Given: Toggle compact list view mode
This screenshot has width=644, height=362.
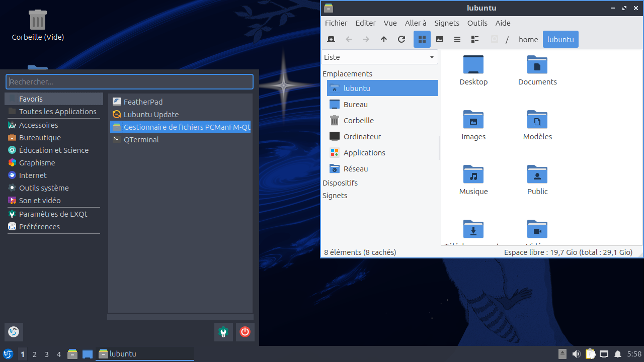Looking at the screenshot, I should (457, 39).
